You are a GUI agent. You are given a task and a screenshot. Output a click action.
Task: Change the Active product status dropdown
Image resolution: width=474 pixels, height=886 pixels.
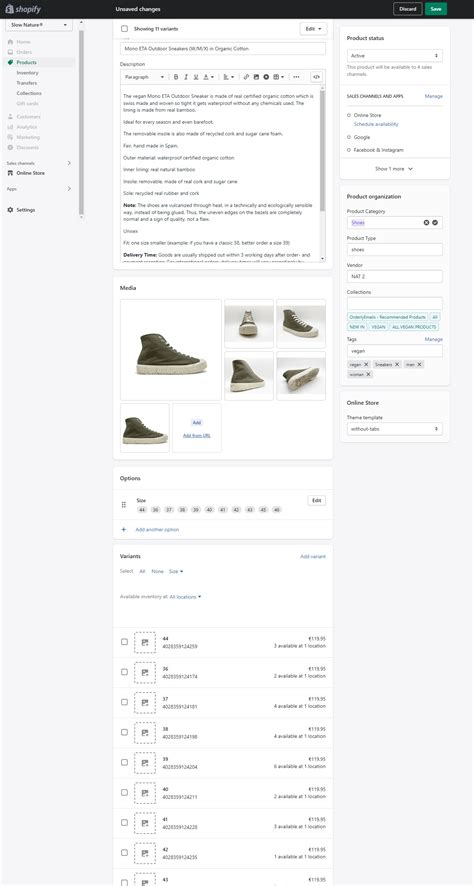click(394, 56)
